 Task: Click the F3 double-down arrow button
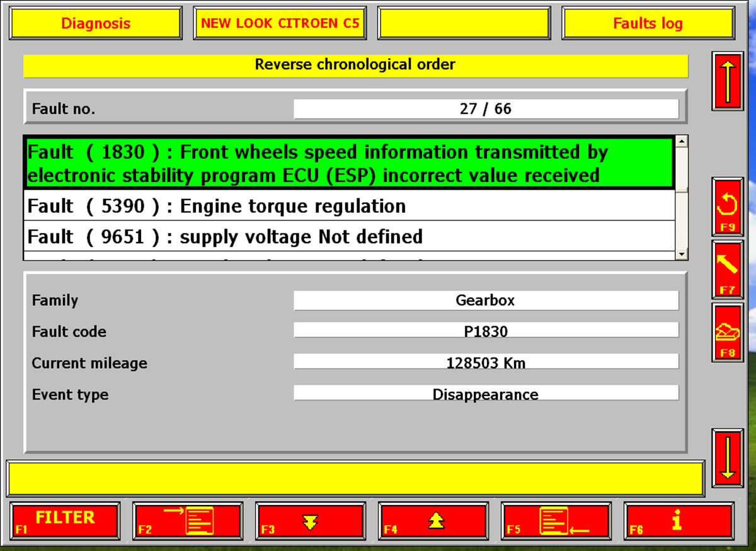pos(310,521)
